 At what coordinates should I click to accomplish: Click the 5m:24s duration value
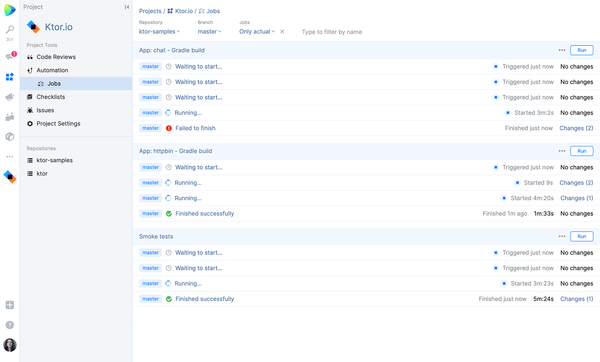pyautogui.click(x=543, y=299)
